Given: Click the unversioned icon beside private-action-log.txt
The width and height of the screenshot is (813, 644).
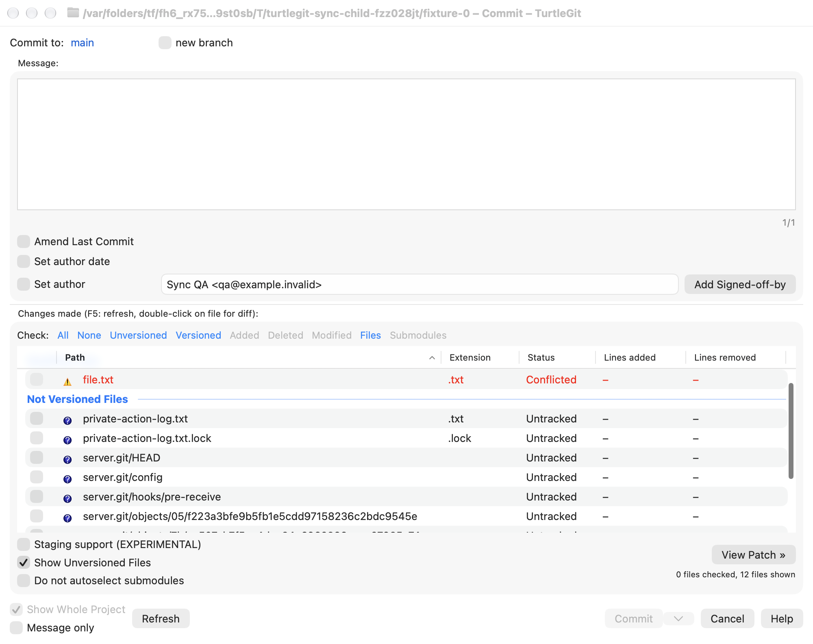Looking at the screenshot, I should click(x=67, y=420).
